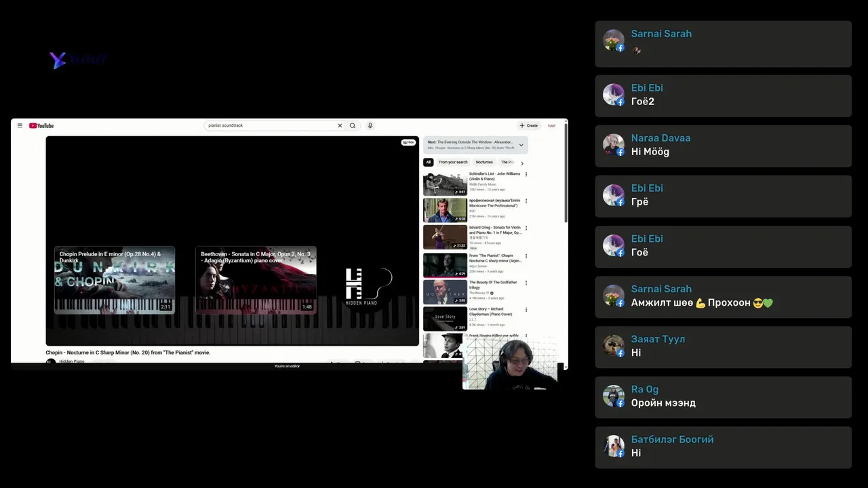This screenshot has width=868, height=488.
Task: Open the Edvard Grieg Sonata title
Action: (495, 230)
